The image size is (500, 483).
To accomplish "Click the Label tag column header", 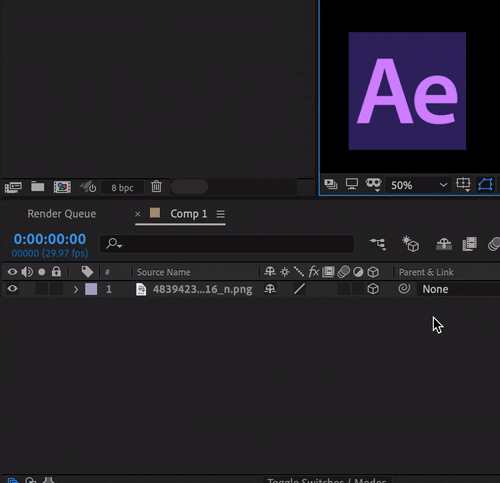I will [87, 272].
